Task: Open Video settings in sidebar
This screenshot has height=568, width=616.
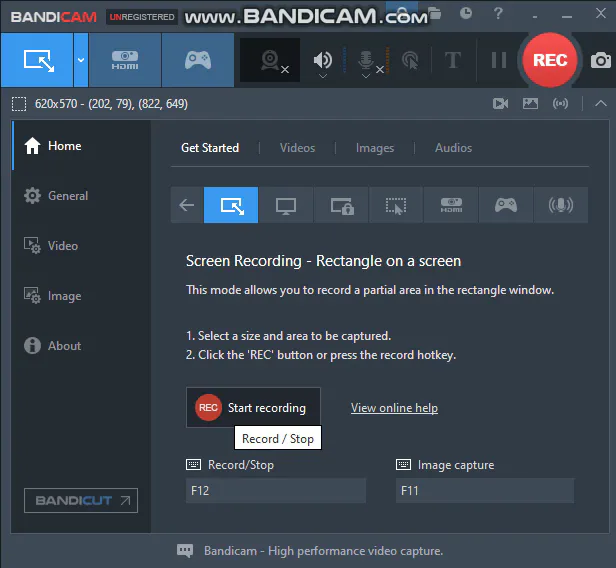Action: (81, 246)
